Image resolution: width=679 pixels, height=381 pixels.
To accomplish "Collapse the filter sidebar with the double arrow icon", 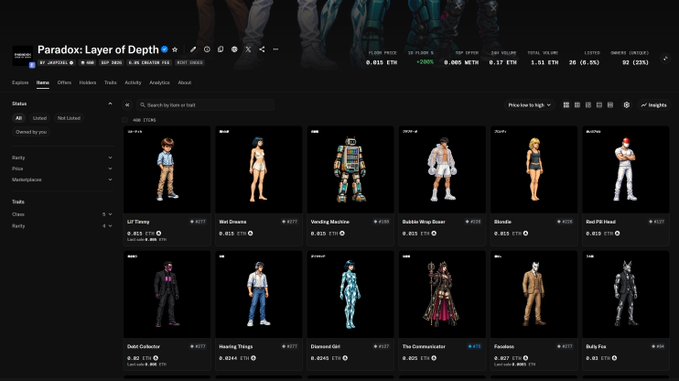I will (x=127, y=105).
